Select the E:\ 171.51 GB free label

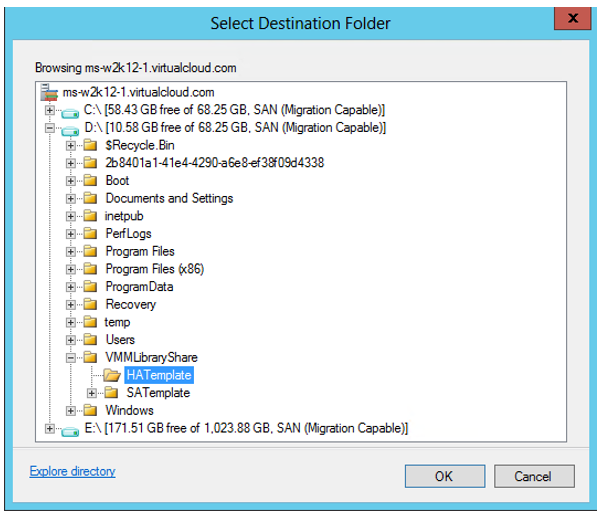(x=246, y=428)
